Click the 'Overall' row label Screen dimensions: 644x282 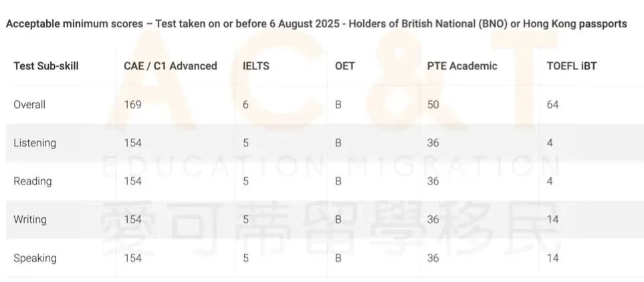[x=29, y=105]
